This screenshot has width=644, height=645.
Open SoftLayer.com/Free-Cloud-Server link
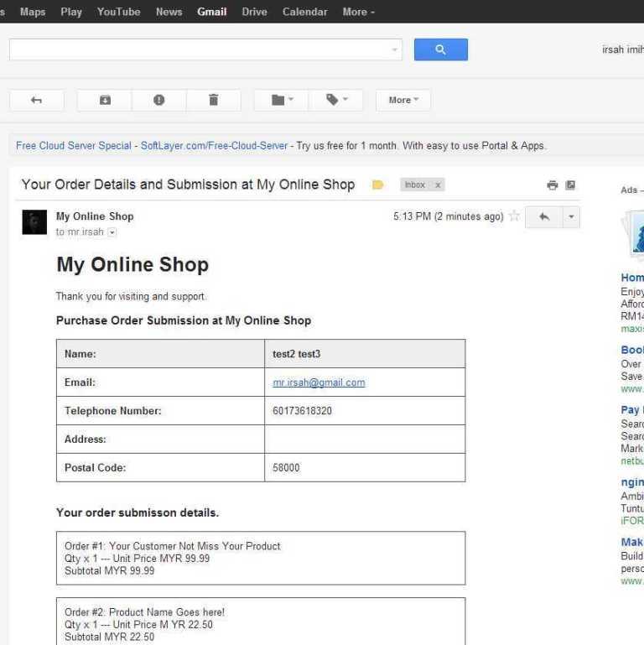click(215, 146)
